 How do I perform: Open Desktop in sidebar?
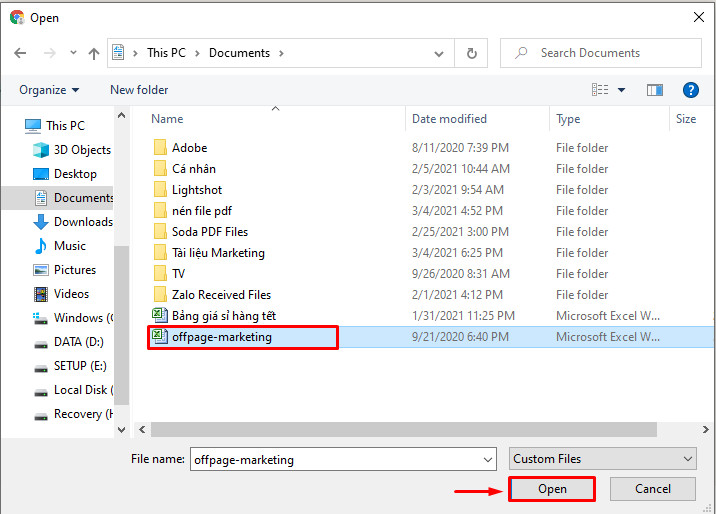tap(65, 174)
